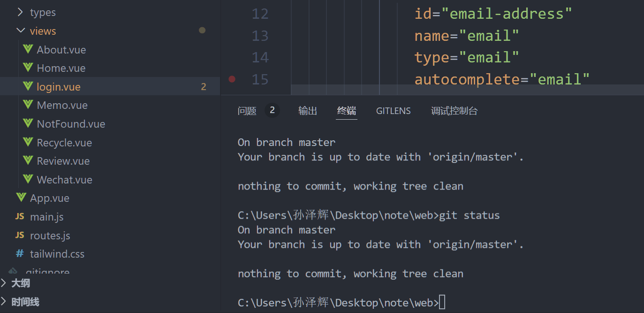Collapse the views folder chevron
The height and width of the screenshot is (313, 644).
tap(20, 31)
